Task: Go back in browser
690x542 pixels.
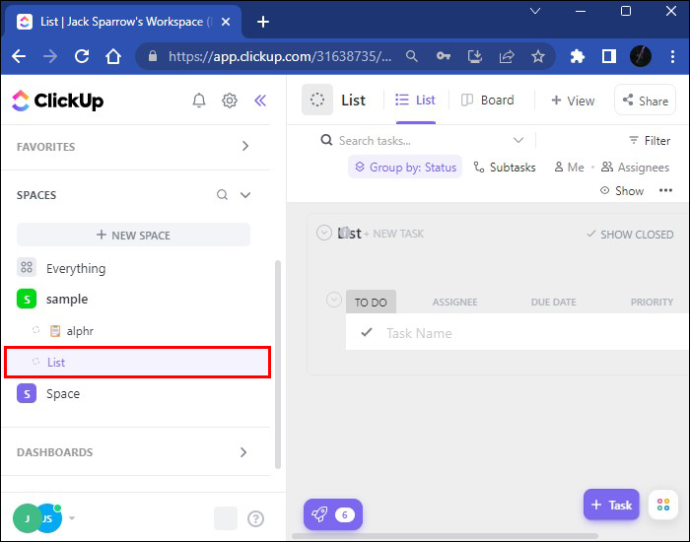Action: coord(18,56)
